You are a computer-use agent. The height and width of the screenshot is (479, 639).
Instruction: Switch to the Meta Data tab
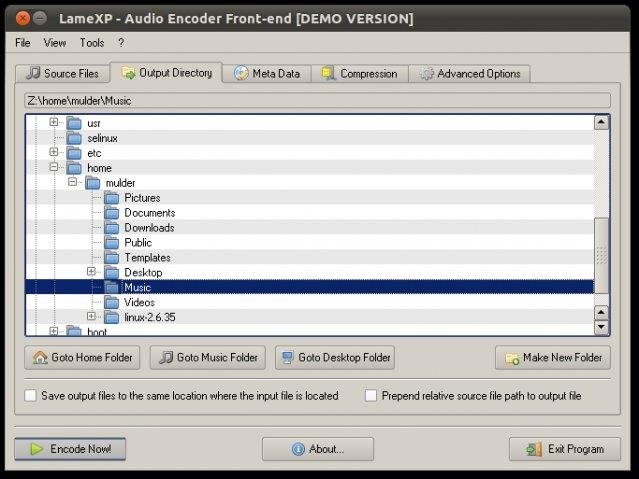point(267,73)
